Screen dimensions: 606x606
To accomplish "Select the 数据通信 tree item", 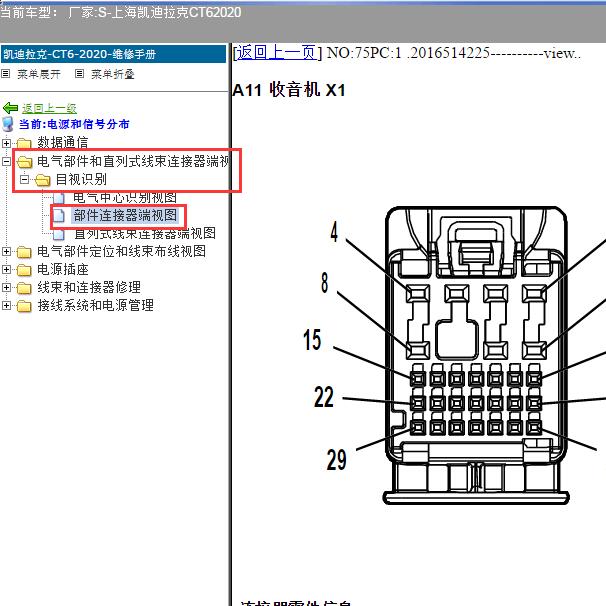I will [x=63, y=142].
